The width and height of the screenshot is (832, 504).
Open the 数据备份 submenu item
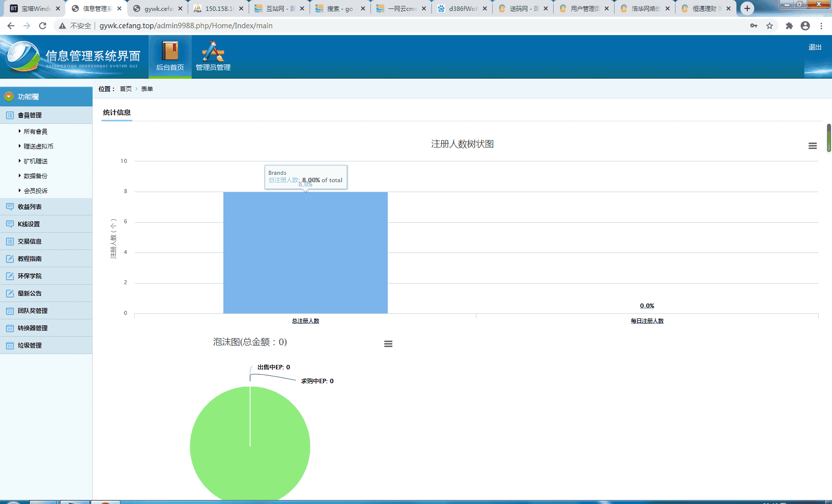pyautogui.click(x=36, y=176)
